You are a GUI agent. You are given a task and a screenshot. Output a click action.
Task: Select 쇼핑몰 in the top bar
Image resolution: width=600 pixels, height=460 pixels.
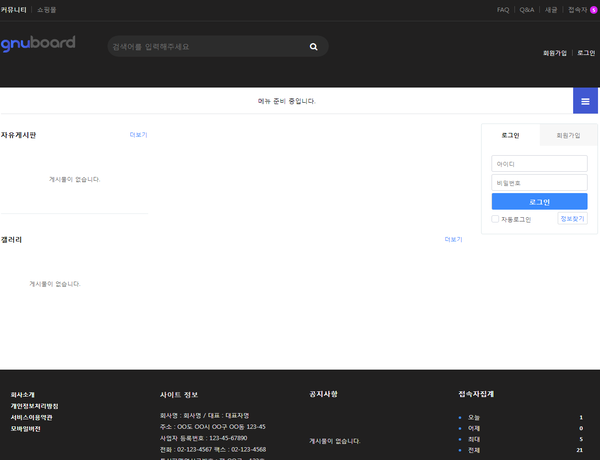pyautogui.click(x=47, y=10)
